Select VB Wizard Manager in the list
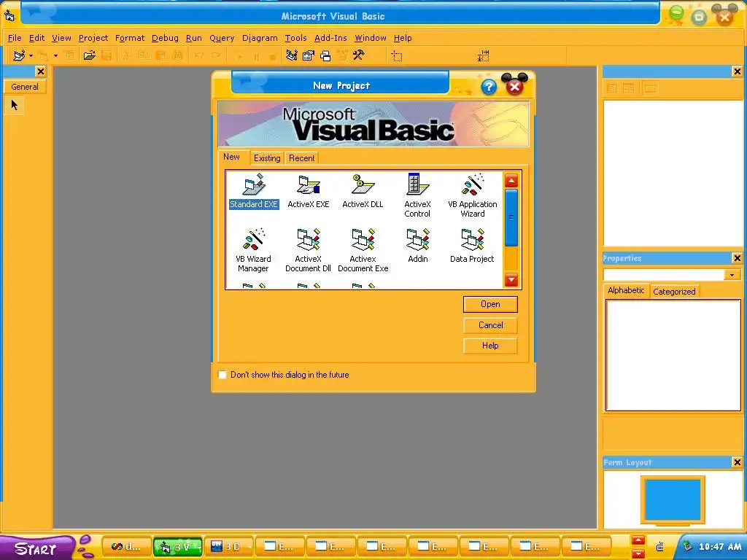 253,250
